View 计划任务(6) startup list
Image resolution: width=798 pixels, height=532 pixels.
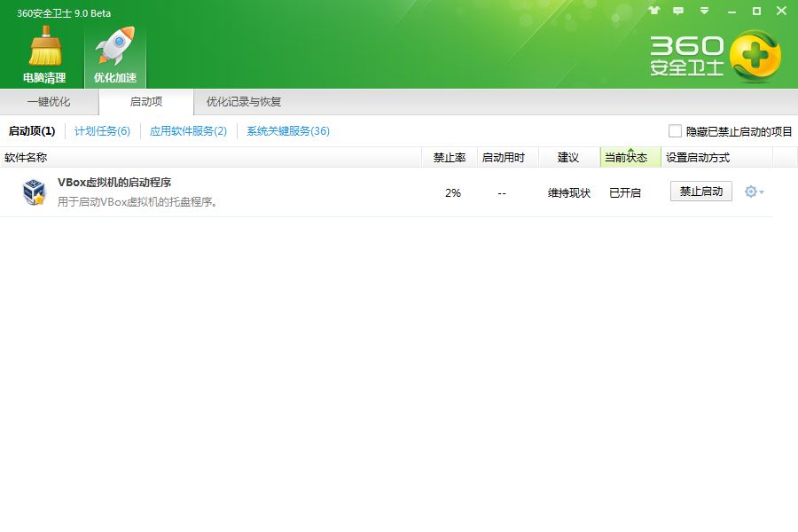click(x=101, y=130)
